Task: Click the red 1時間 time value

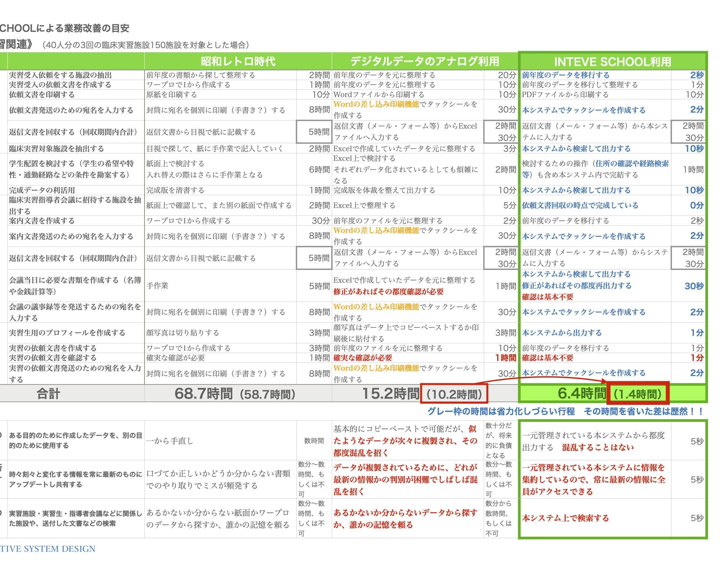Action: pyautogui.click(x=506, y=358)
